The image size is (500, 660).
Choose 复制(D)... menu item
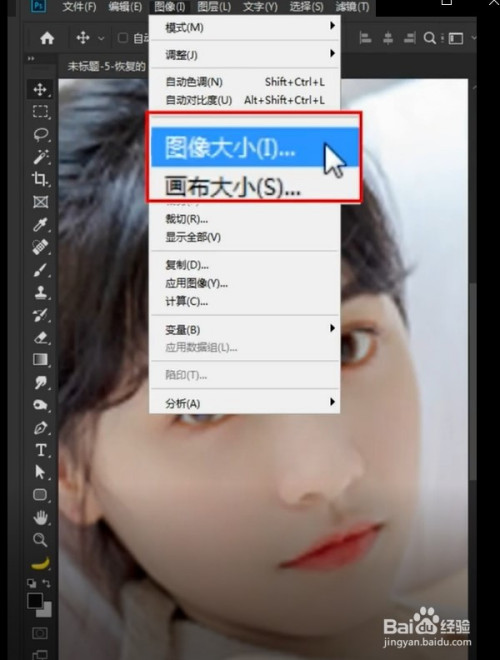pyautogui.click(x=245, y=265)
